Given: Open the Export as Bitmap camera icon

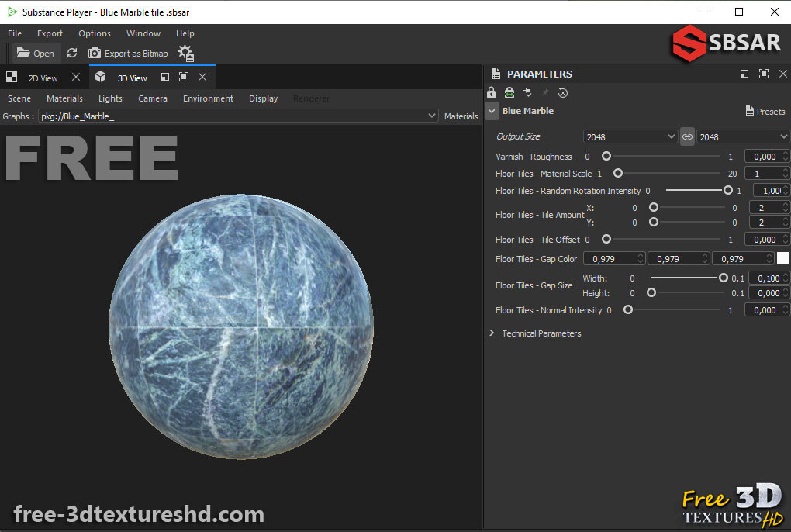Looking at the screenshot, I should [x=94, y=53].
